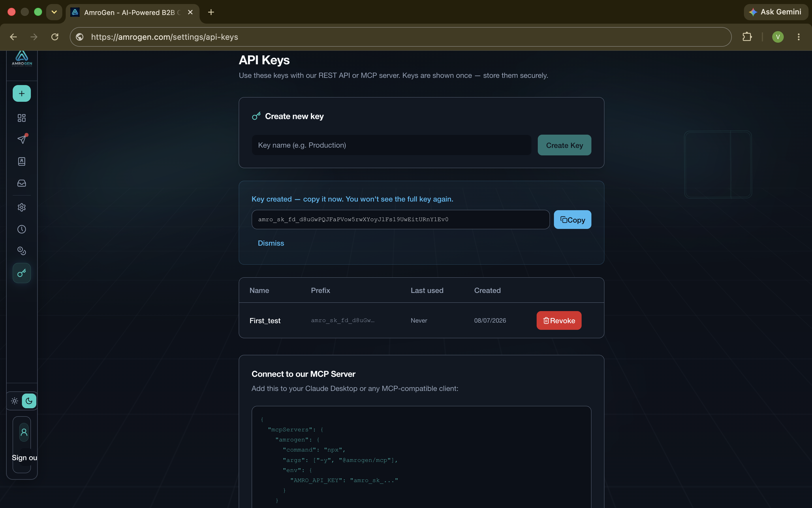
Task: Open a new browser tab
Action: (x=211, y=12)
